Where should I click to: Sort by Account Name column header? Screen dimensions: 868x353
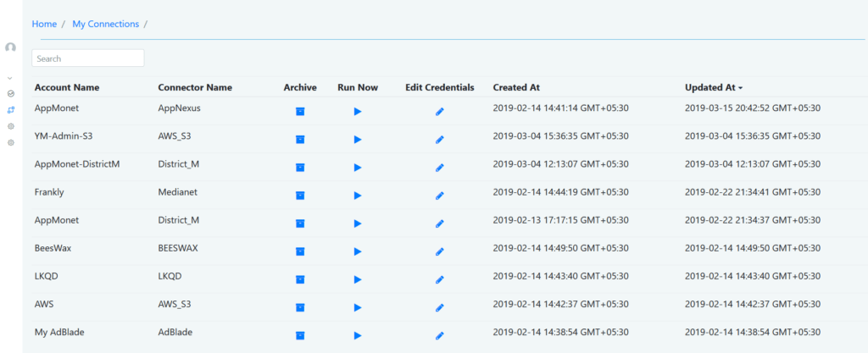67,87
